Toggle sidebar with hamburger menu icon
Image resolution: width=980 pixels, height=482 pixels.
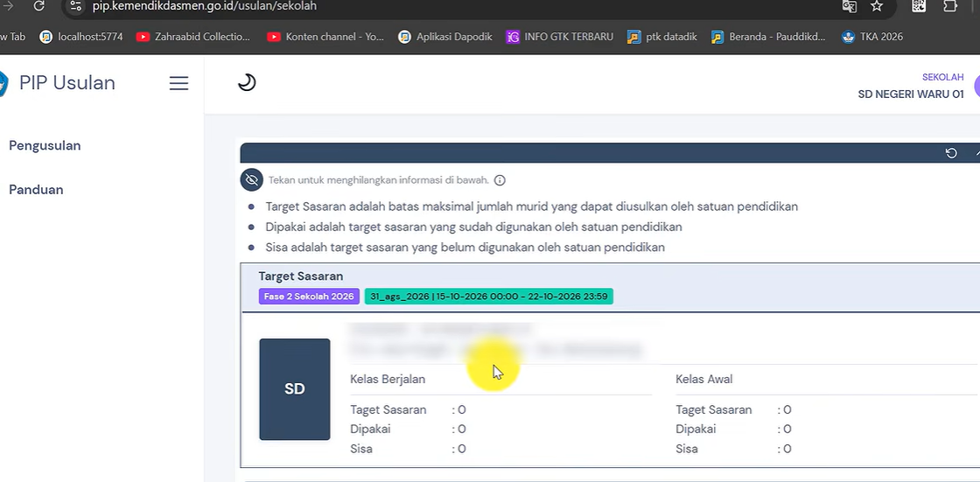[178, 83]
